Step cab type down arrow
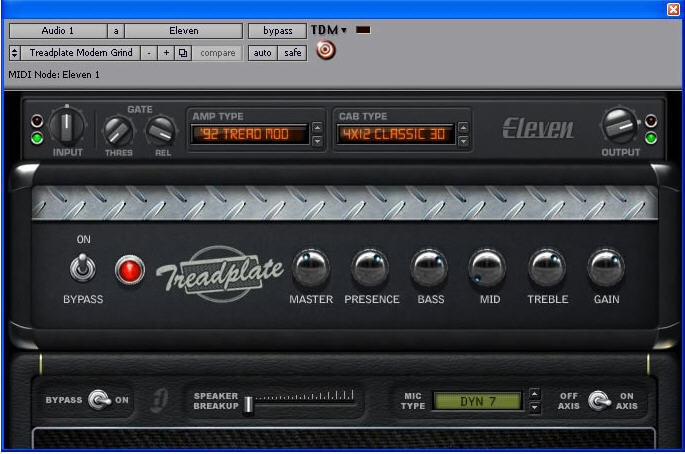 pos(463,141)
